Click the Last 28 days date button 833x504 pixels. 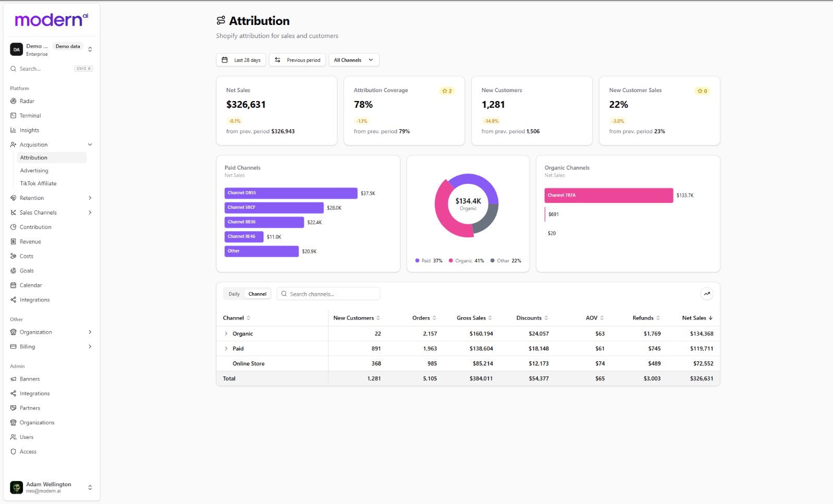(x=241, y=60)
